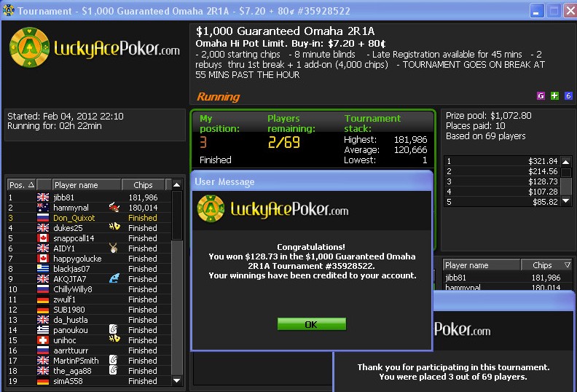Click the Prize pool: $1,072.80 text
The width and height of the screenshot is (577, 392).
pyautogui.click(x=489, y=116)
